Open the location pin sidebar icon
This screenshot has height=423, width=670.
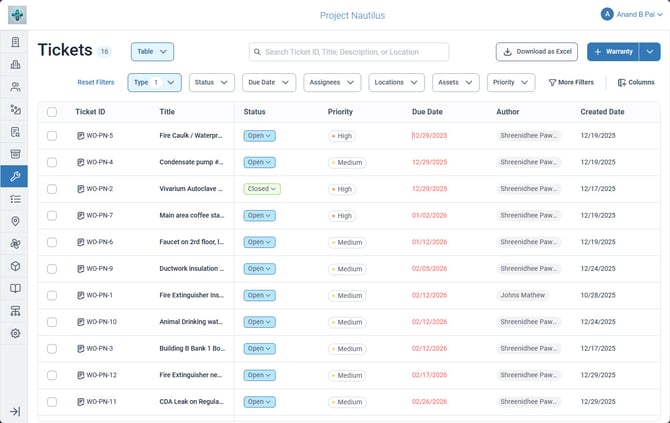point(15,221)
